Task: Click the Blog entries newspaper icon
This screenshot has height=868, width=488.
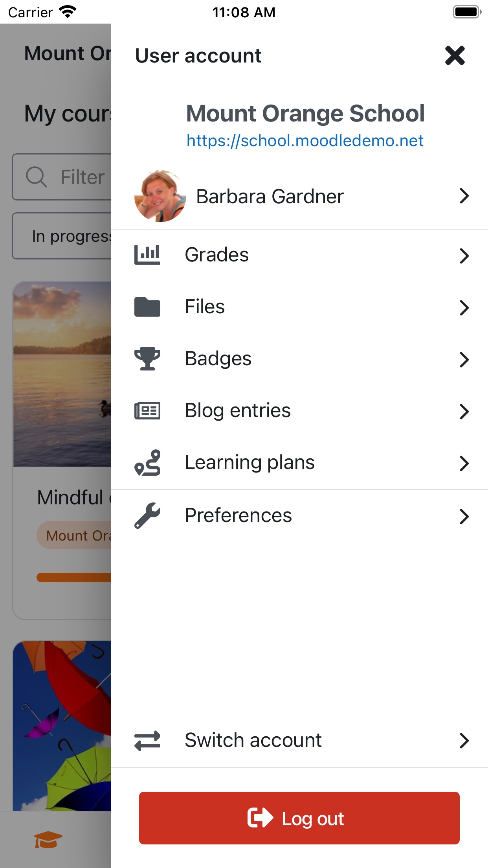Action: (147, 411)
